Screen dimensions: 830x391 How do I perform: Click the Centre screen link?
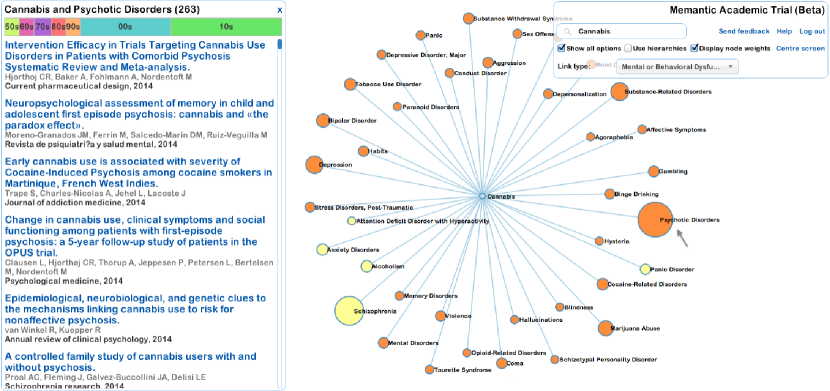pos(800,48)
